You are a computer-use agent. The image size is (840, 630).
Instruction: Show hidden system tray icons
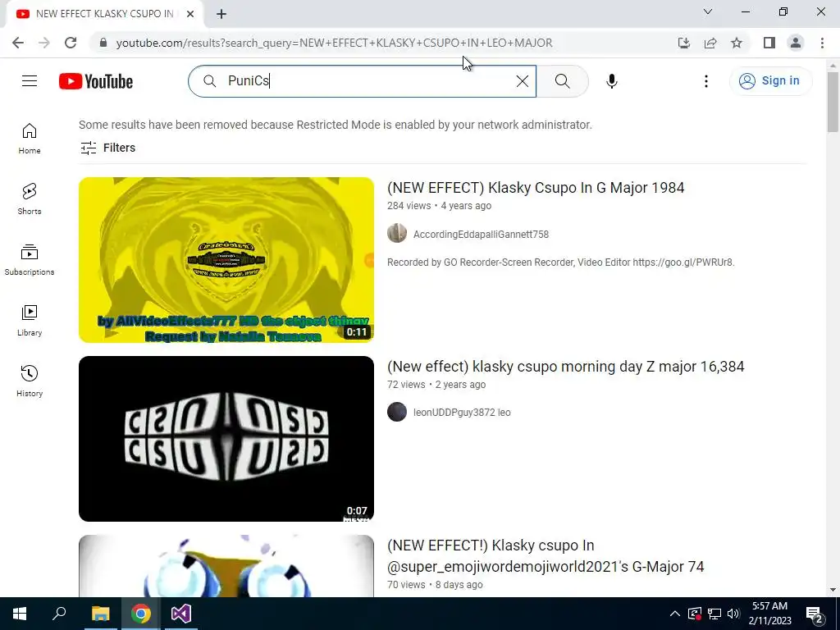point(675,614)
